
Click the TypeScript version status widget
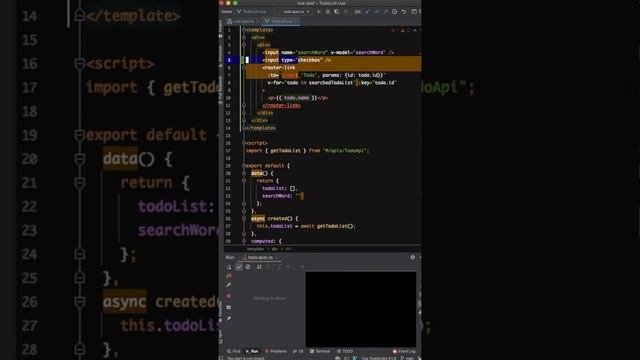[x=378, y=358]
